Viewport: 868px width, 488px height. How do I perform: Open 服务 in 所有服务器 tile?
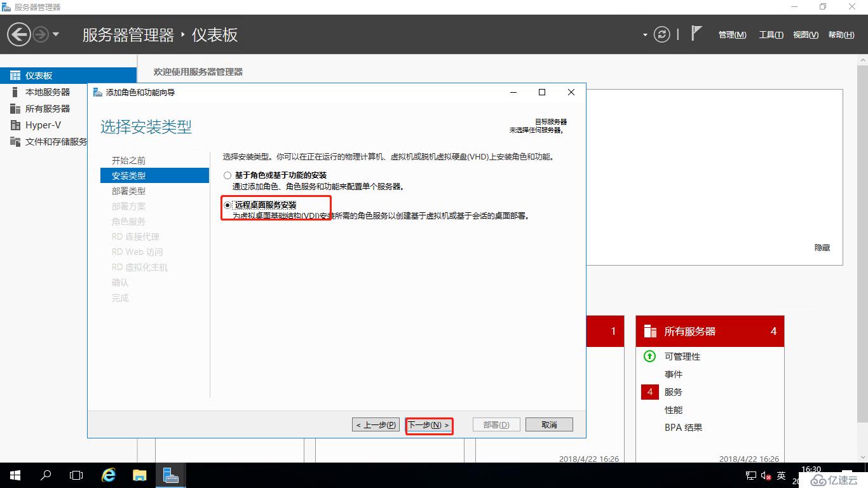tap(674, 392)
